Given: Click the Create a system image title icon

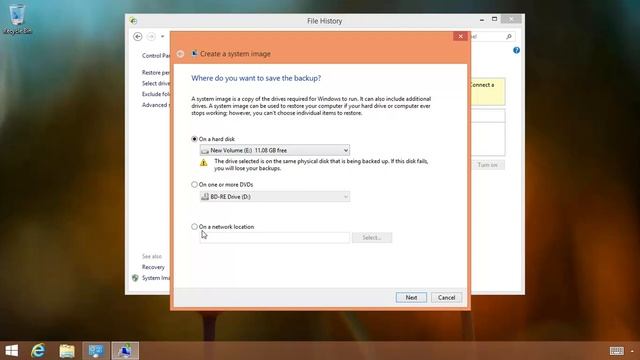Looking at the screenshot, I should coord(194,53).
